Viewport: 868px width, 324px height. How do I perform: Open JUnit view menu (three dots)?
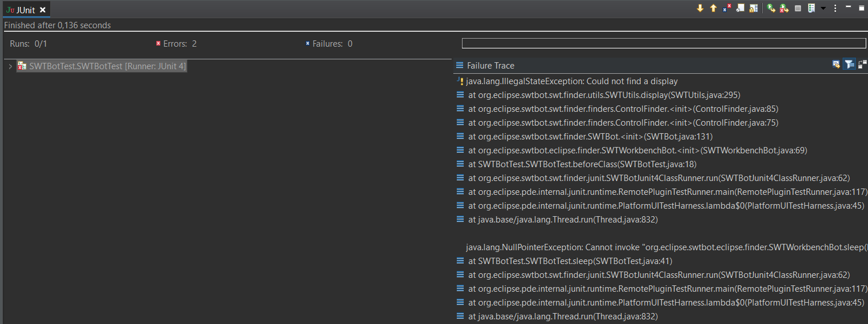pos(835,8)
